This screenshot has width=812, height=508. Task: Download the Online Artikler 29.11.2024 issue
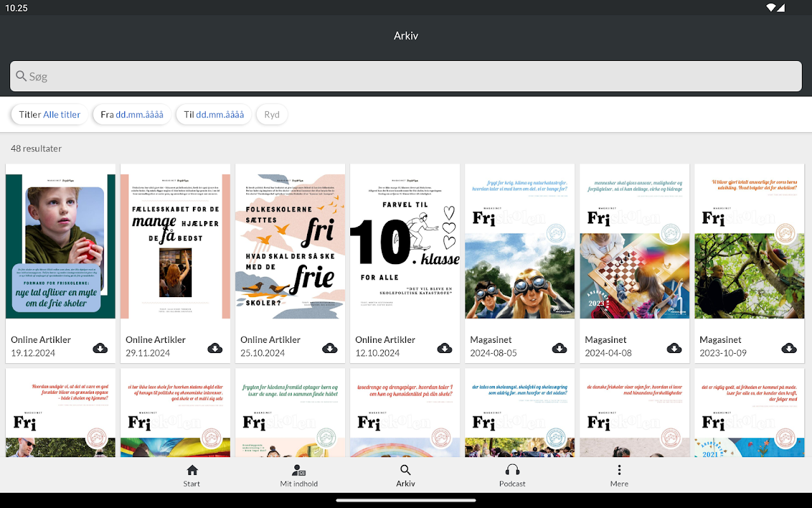click(215, 348)
